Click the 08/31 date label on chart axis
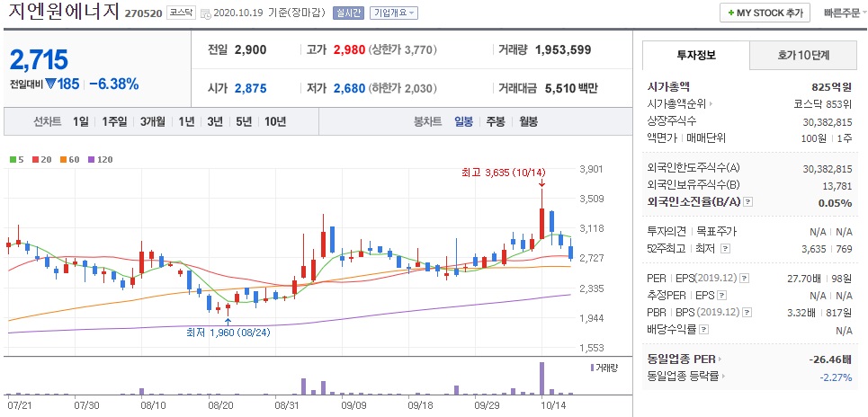Screen dimensions: 868x417 pyautogui.click(x=286, y=405)
